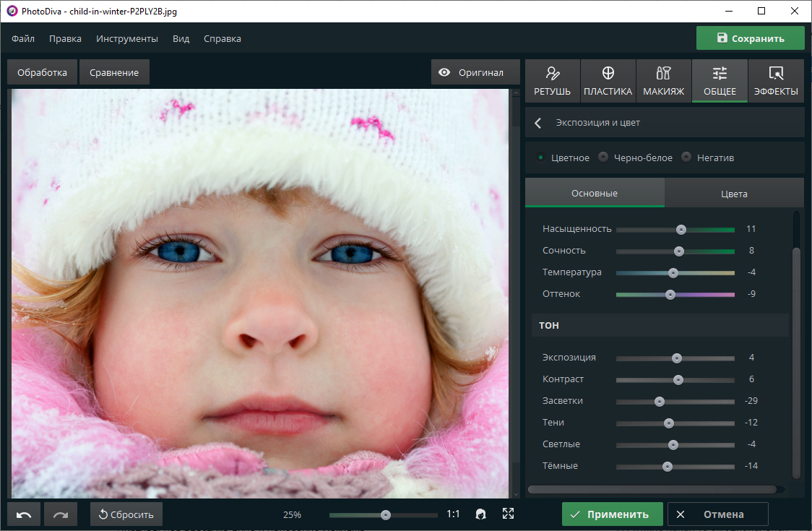
Task: Click the redo arrow icon
Action: (61, 514)
